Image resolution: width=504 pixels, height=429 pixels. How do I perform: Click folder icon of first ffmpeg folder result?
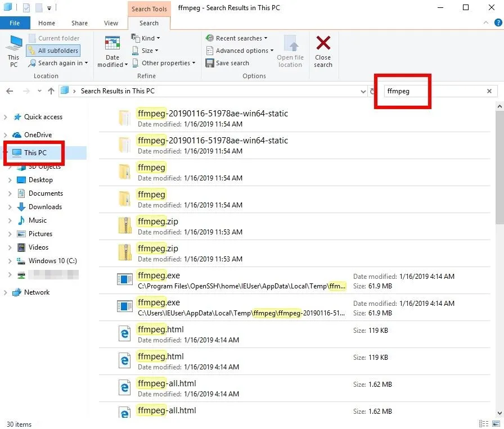click(x=125, y=172)
